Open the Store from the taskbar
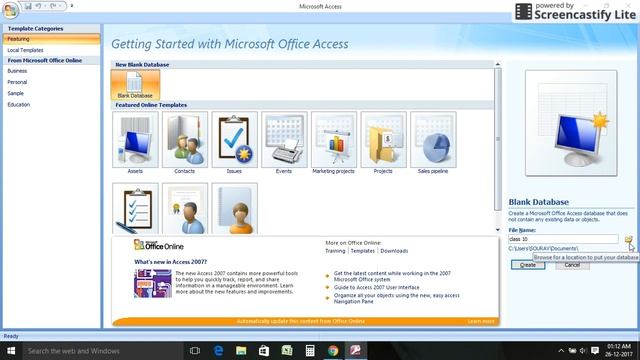This screenshot has height=360, width=640. click(x=264, y=351)
